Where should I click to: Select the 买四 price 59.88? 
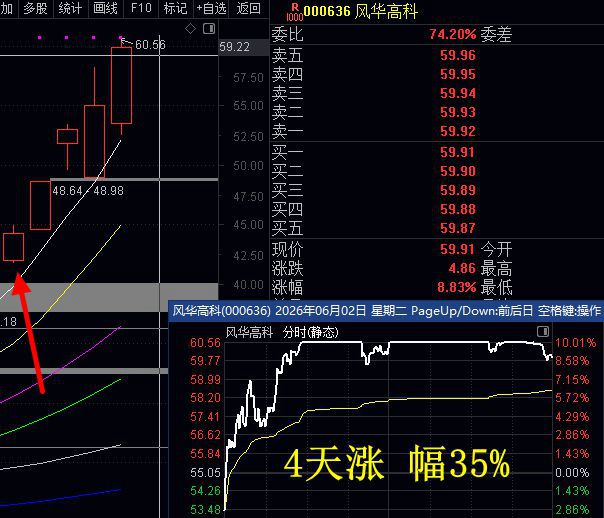point(458,210)
